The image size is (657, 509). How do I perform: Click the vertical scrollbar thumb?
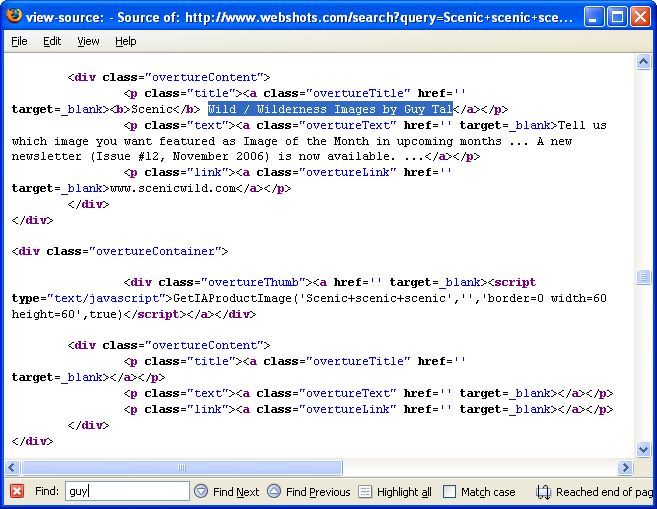pyautogui.click(x=643, y=276)
